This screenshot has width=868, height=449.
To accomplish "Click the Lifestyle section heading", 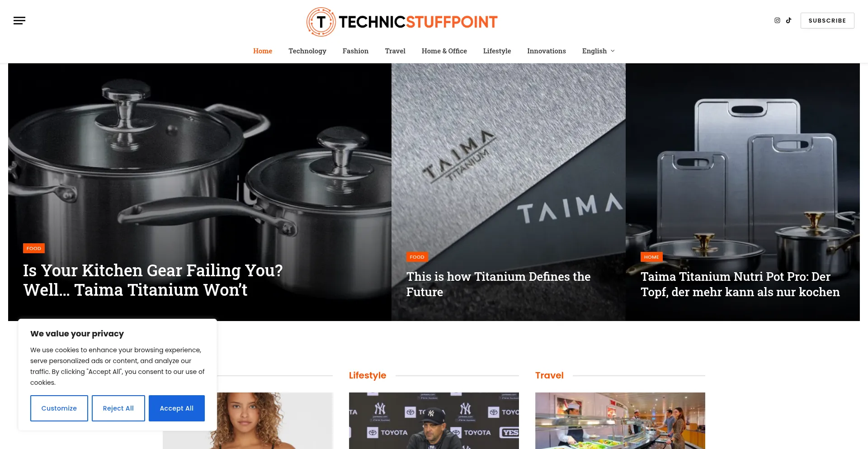I will (x=368, y=375).
